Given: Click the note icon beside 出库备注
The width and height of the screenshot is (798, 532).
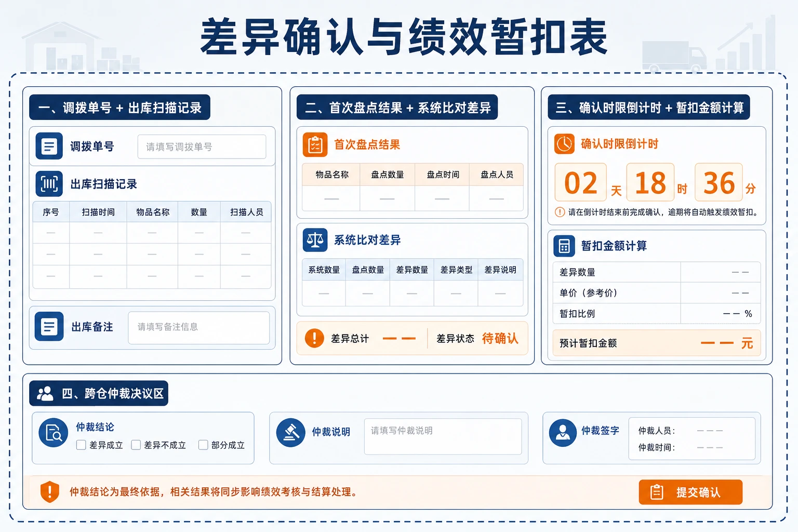Looking at the screenshot, I should tap(49, 326).
